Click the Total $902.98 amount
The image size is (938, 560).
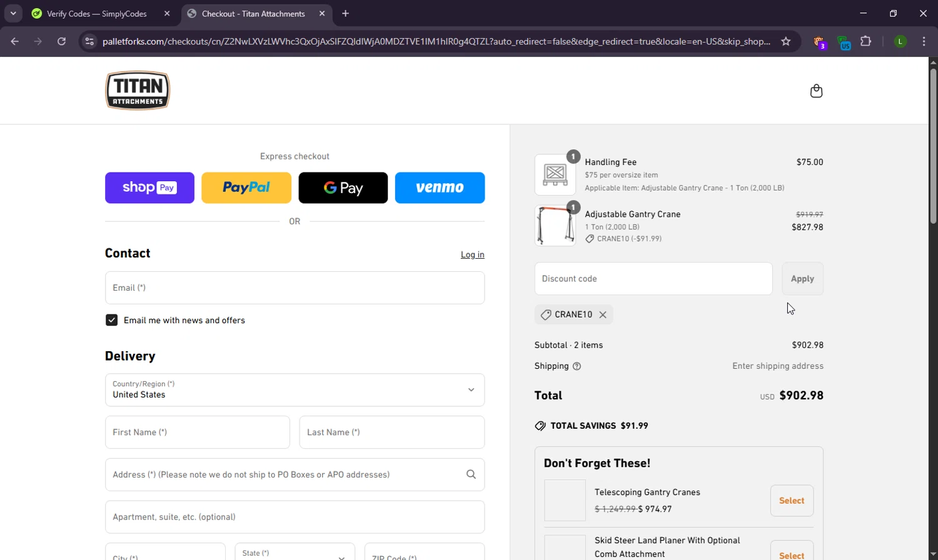(801, 396)
